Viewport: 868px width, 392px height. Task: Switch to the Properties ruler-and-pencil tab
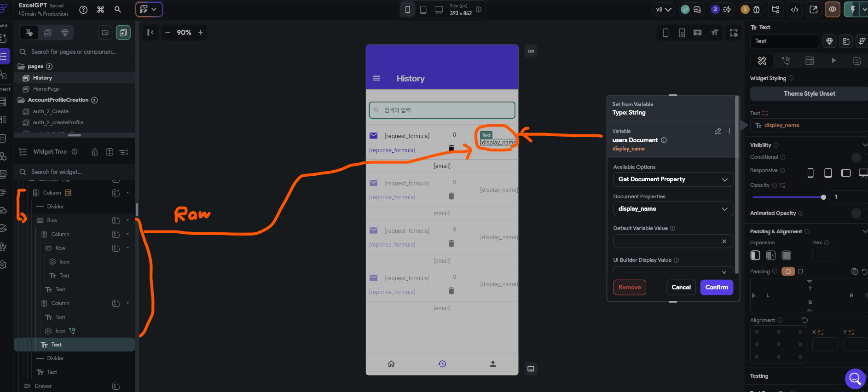(762, 61)
